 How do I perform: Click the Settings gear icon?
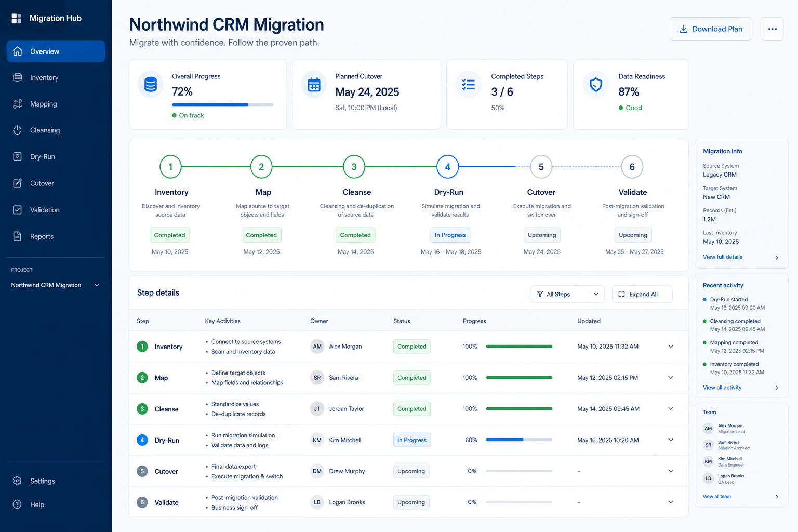[x=17, y=481]
